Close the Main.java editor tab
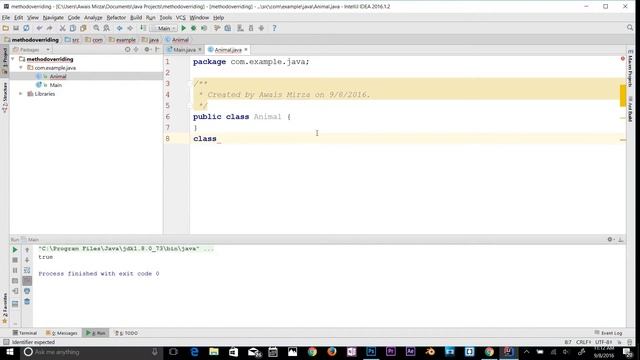Screen dimensions: 640x360 coord(200,50)
